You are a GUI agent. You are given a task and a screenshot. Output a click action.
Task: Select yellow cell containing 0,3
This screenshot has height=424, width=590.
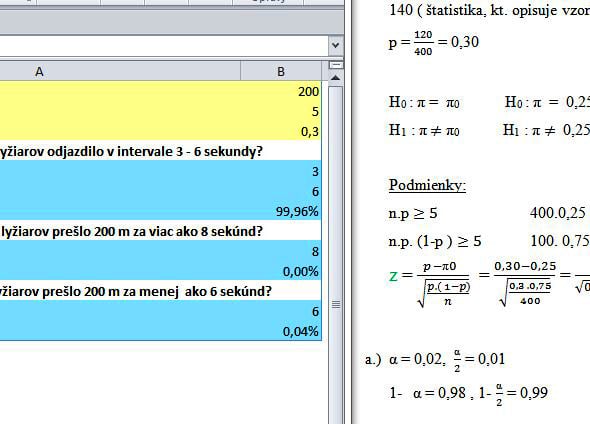[x=281, y=131]
